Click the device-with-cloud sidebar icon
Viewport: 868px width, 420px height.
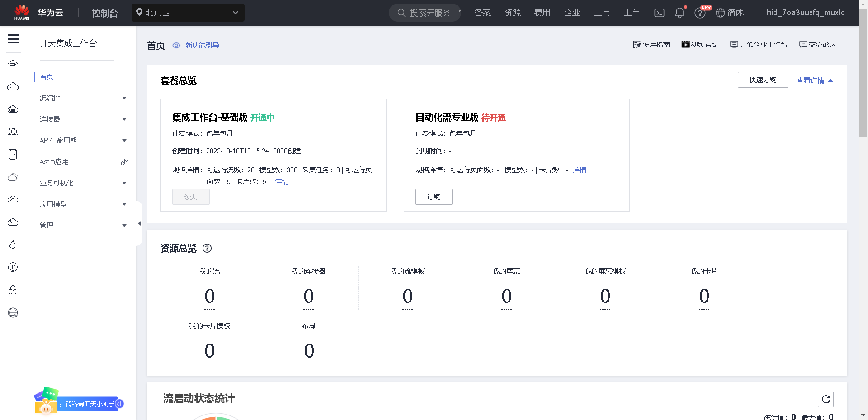13,154
